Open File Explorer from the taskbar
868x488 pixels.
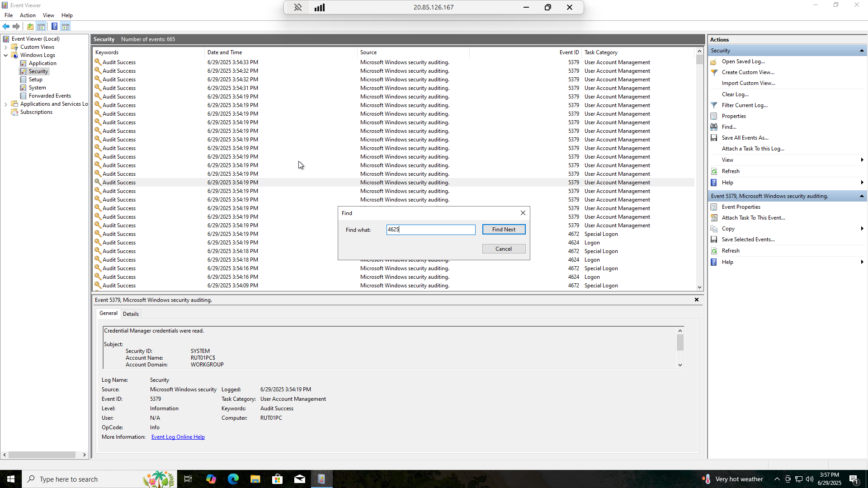point(255,479)
